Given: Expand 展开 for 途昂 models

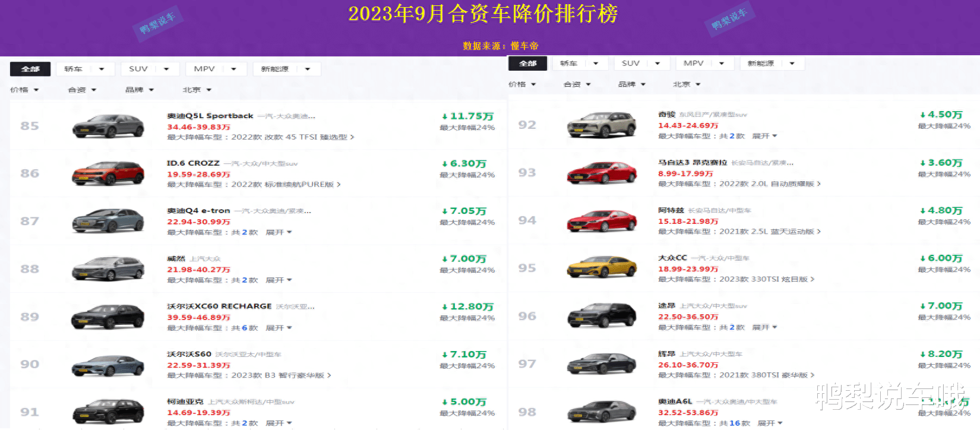Looking at the screenshot, I should click(764, 327).
